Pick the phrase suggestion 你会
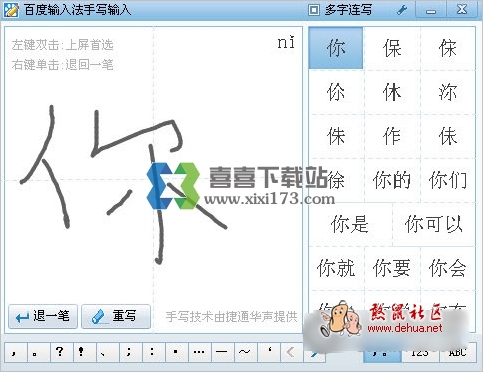 point(447,268)
